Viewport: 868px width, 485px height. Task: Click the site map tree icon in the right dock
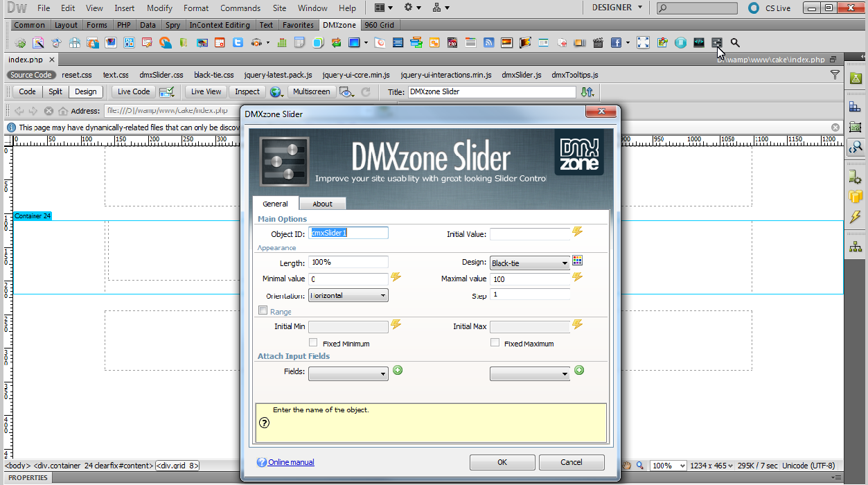856,247
